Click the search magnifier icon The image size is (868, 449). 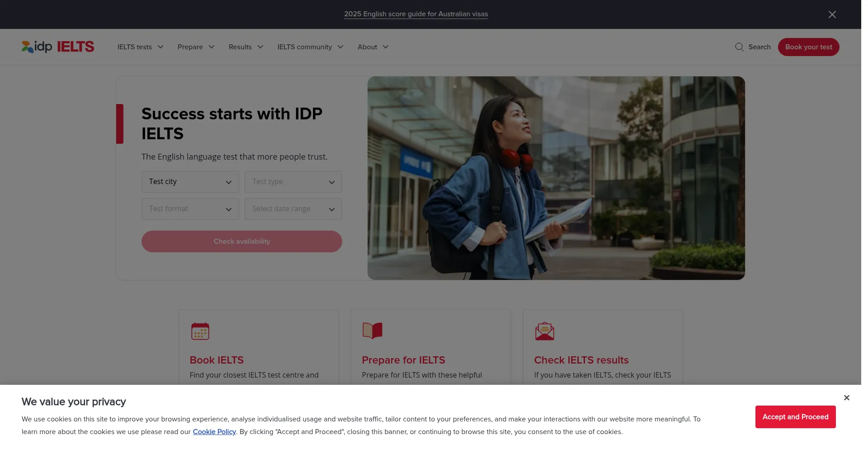(739, 47)
